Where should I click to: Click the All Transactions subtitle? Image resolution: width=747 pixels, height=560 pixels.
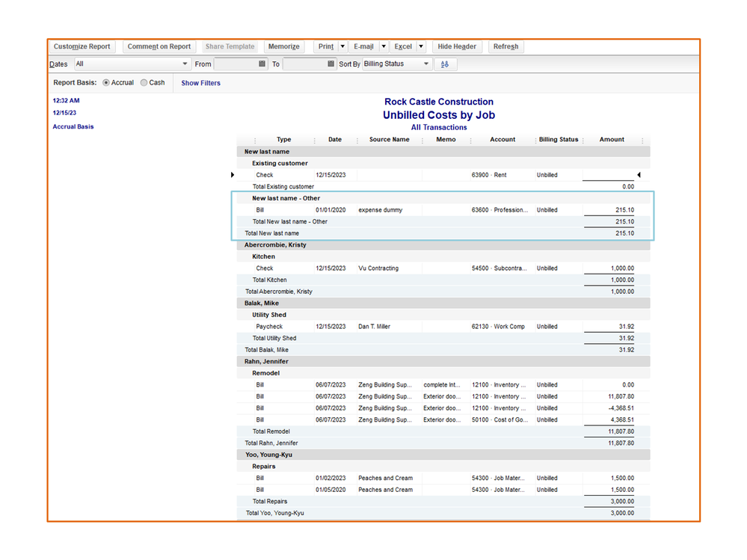[439, 128]
